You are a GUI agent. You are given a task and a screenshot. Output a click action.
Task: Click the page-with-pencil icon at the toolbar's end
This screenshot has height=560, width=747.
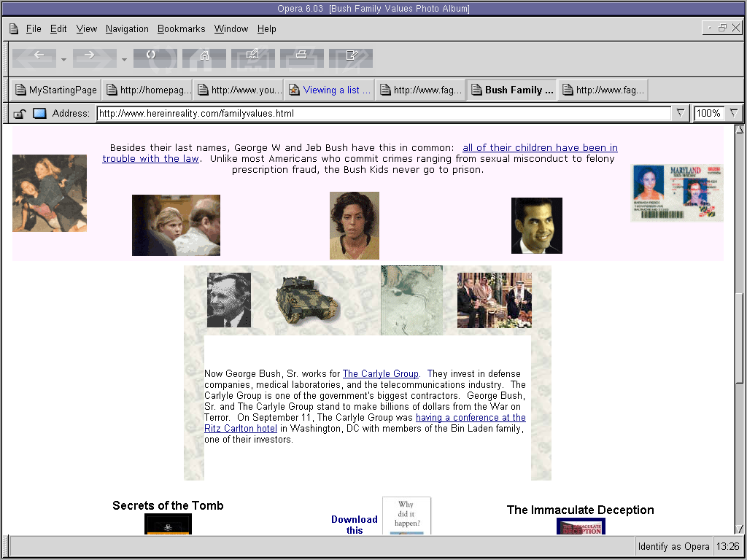click(x=351, y=58)
